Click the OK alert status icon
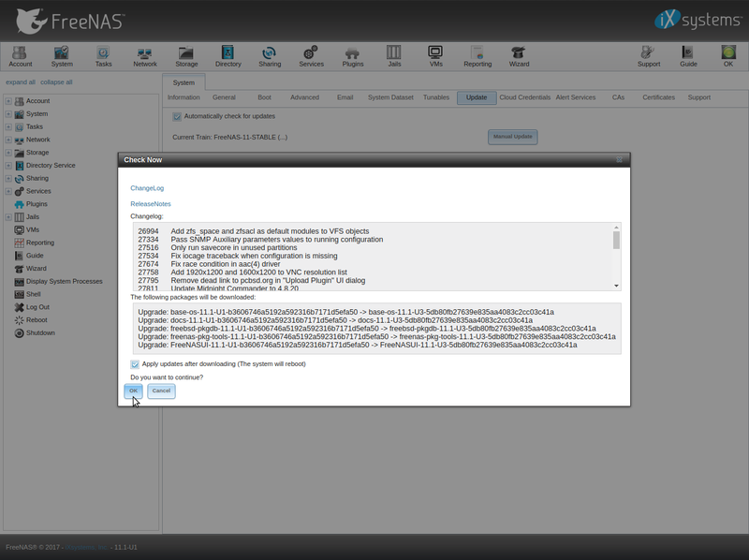The image size is (749, 560). pos(728,56)
